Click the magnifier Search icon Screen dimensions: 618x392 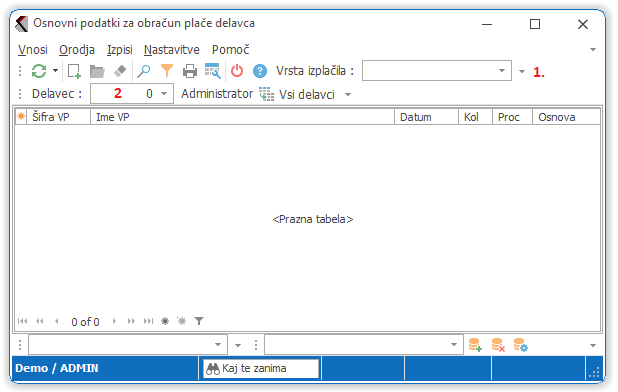point(143,71)
